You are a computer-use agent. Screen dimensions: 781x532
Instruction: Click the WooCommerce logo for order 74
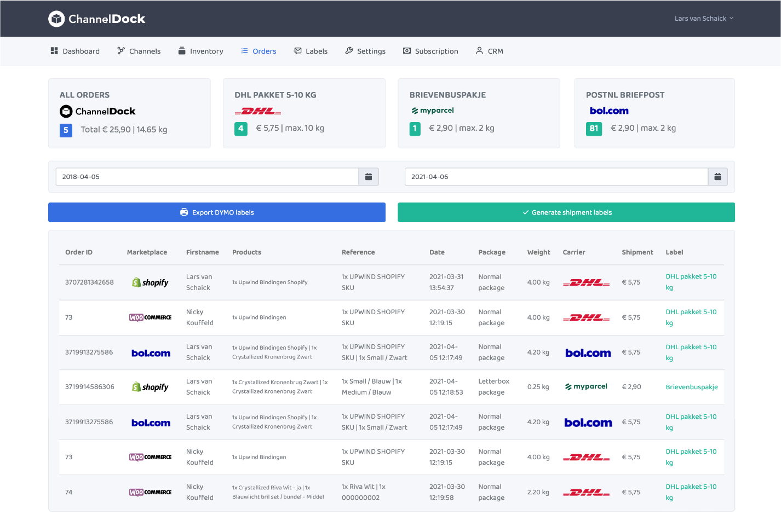tap(150, 492)
